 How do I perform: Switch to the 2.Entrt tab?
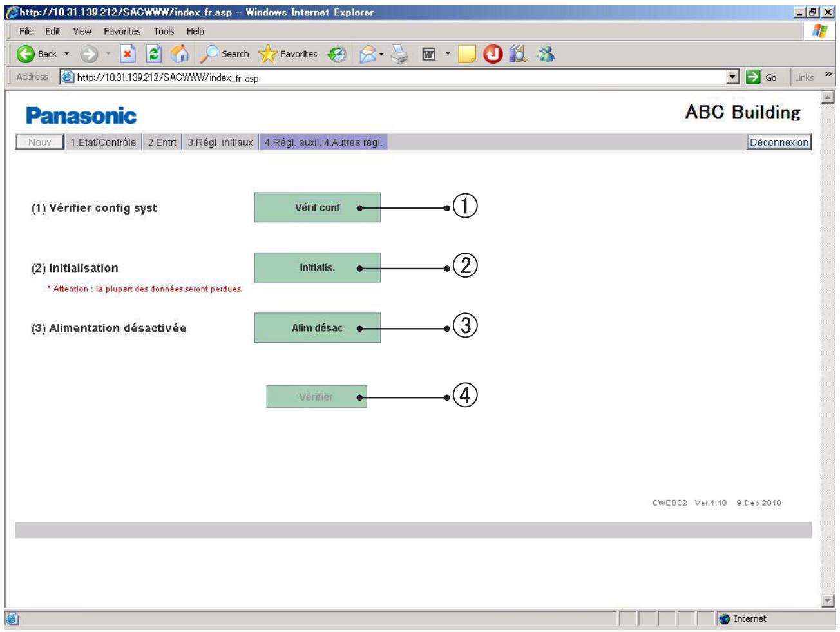162,142
